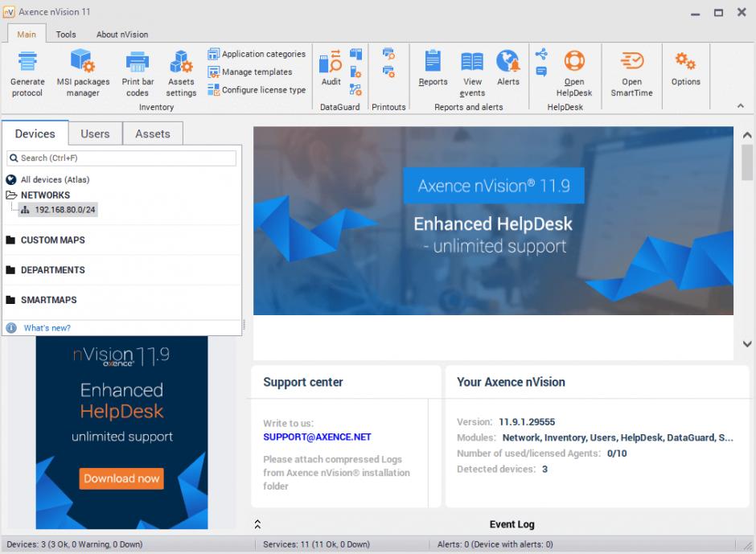Click the Alerts status bar entry
756x554 pixels.
[x=495, y=544]
